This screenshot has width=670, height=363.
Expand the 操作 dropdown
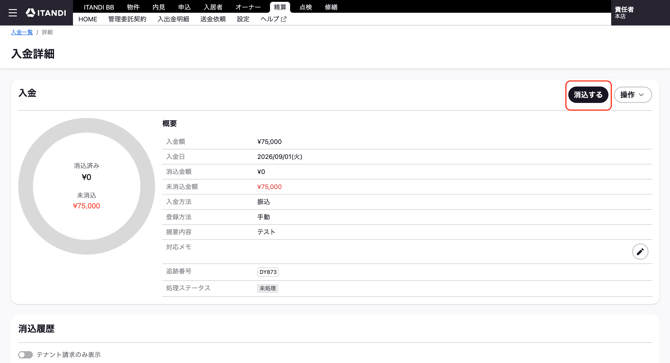[632, 95]
